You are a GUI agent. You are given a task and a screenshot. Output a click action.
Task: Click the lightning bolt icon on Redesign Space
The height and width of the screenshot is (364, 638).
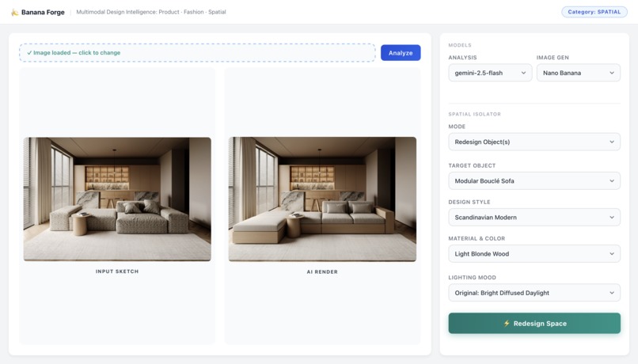507,324
